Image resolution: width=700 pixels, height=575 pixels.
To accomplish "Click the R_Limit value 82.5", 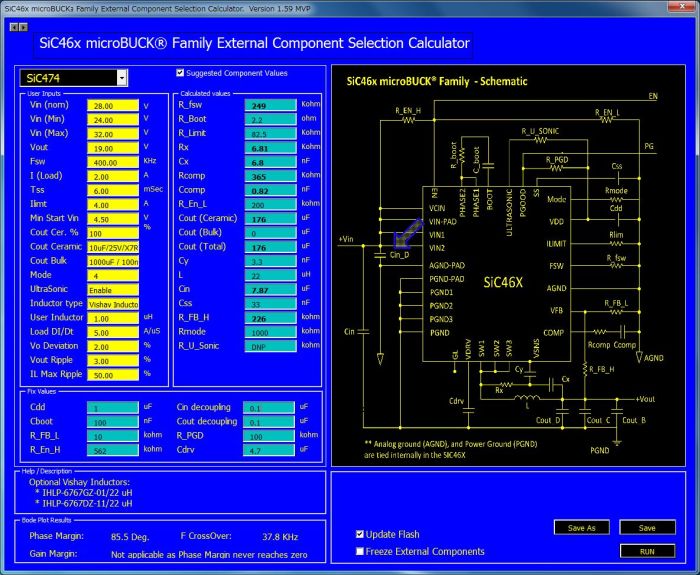I will (x=271, y=134).
